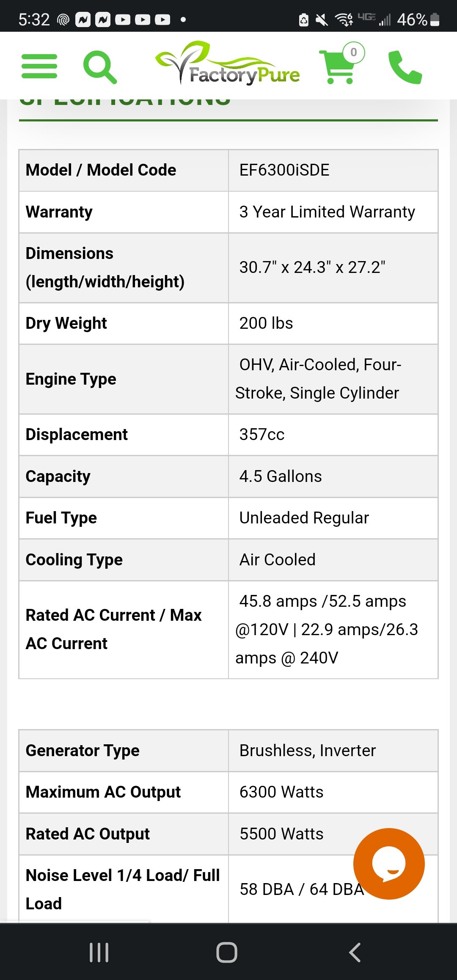The height and width of the screenshot is (980, 457).
Task: Open the orange live chat bubble
Action: coord(389,864)
